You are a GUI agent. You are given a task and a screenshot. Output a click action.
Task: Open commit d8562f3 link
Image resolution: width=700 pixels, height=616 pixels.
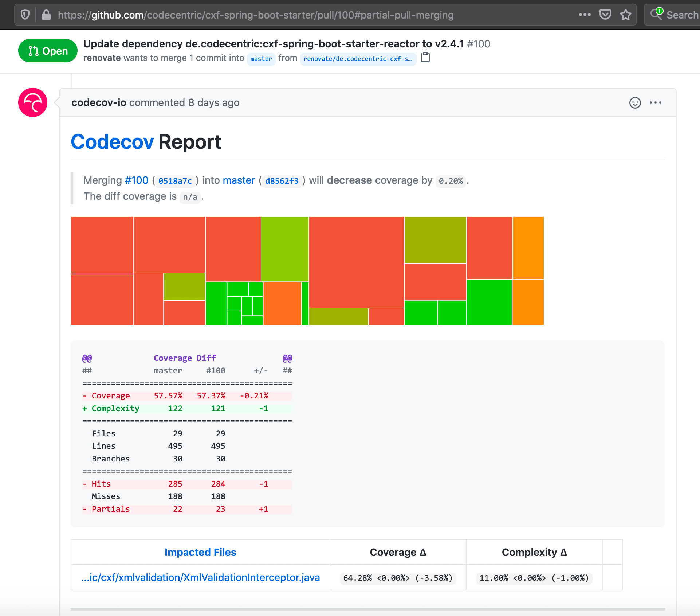[282, 181]
